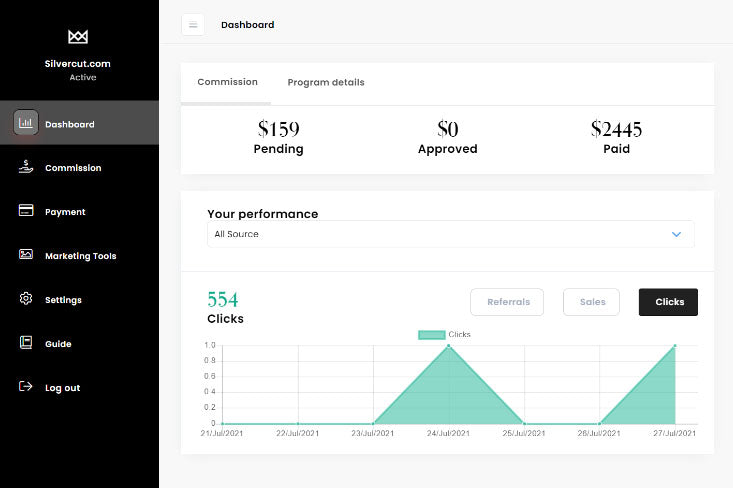Image resolution: width=733 pixels, height=488 pixels.
Task: Click the Guide book icon
Action: pyautogui.click(x=26, y=343)
